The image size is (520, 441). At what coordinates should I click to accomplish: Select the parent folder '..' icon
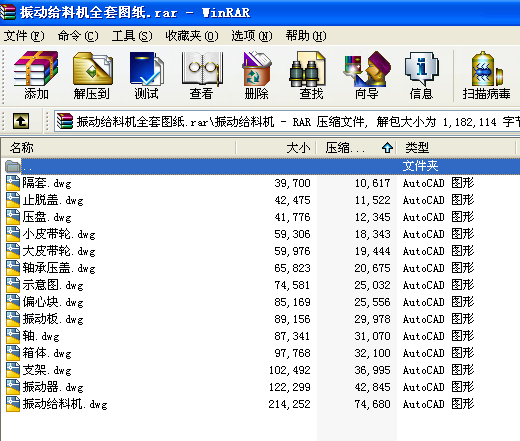point(13,166)
